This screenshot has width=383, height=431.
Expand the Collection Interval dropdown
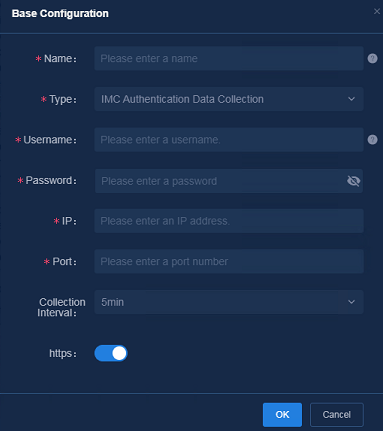click(229, 302)
